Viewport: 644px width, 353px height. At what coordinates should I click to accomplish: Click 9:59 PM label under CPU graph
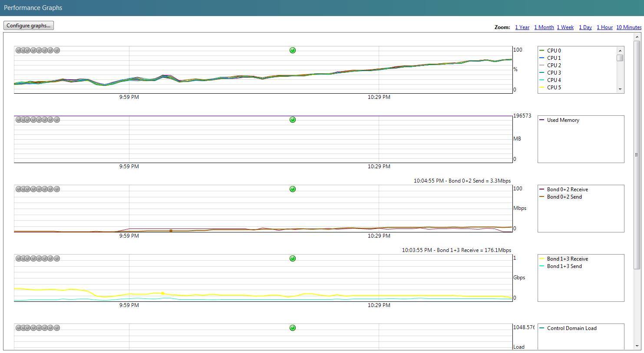(129, 97)
